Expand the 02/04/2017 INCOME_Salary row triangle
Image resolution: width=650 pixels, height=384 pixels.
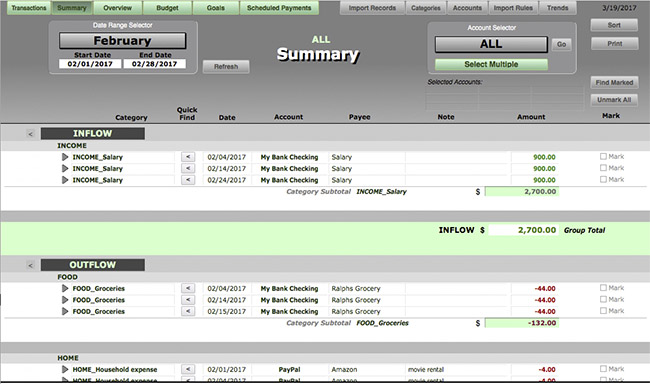pos(65,157)
